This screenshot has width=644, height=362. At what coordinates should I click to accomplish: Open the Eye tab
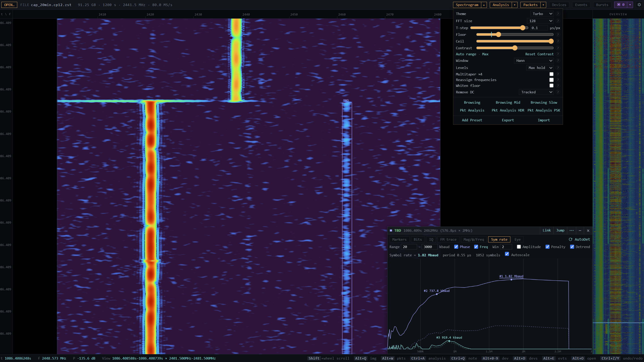click(518, 239)
